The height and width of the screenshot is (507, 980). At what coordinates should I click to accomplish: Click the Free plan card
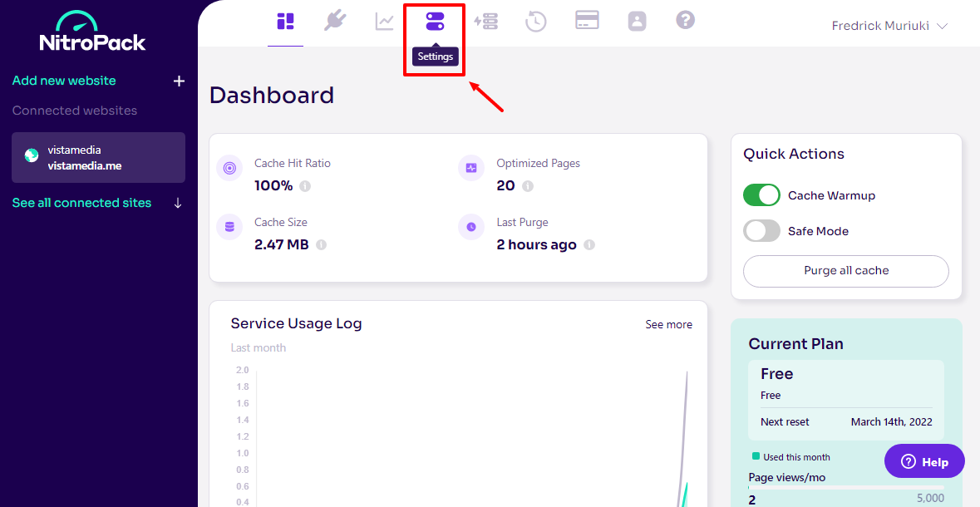point(846,400)
